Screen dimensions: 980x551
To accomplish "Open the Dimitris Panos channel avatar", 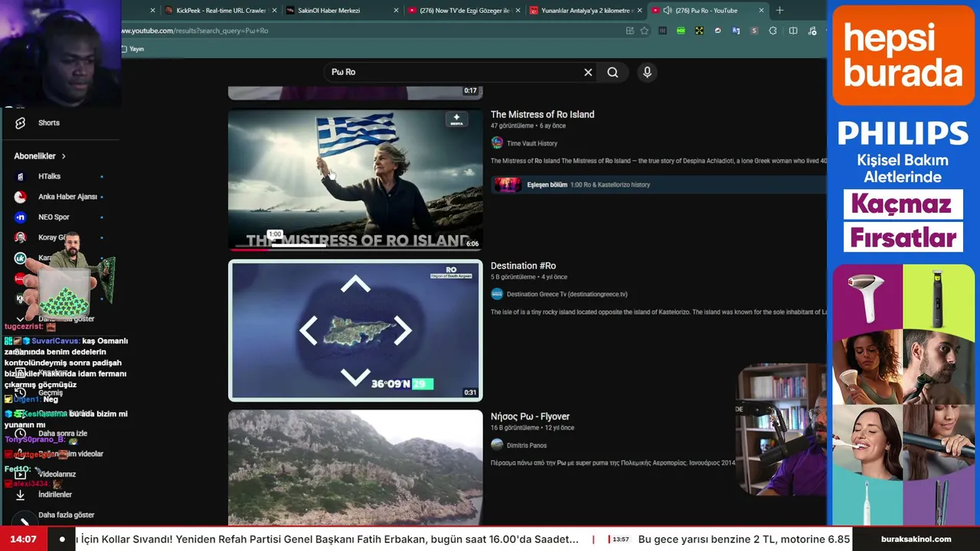I will (497, 445).
